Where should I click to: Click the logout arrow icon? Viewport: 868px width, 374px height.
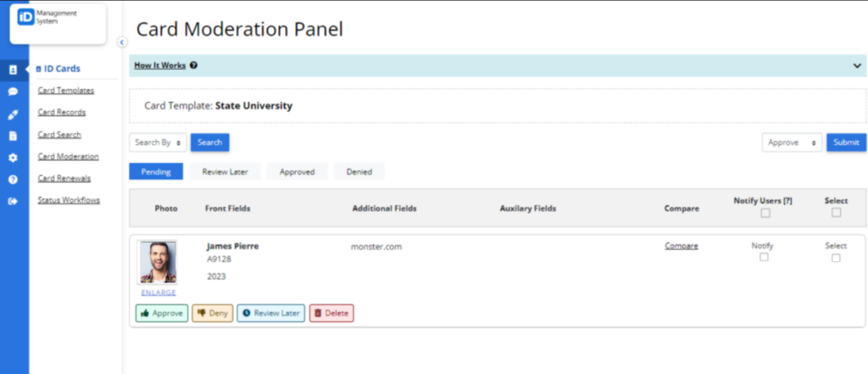click(13, 202)
